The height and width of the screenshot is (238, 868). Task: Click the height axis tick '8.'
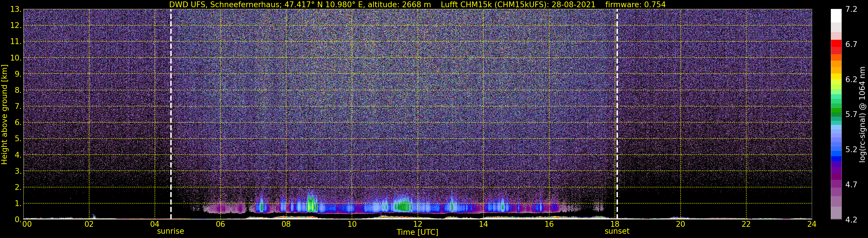tap(18, 90)
